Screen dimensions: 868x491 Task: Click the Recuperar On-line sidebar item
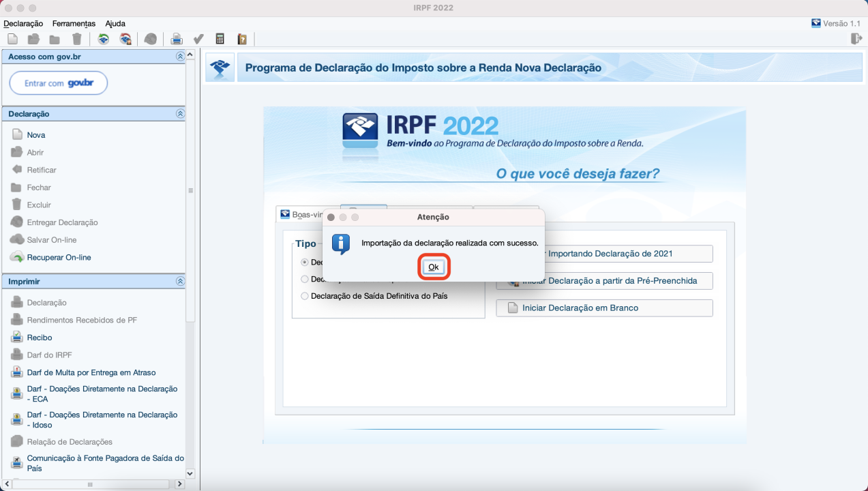click(59, 258)
